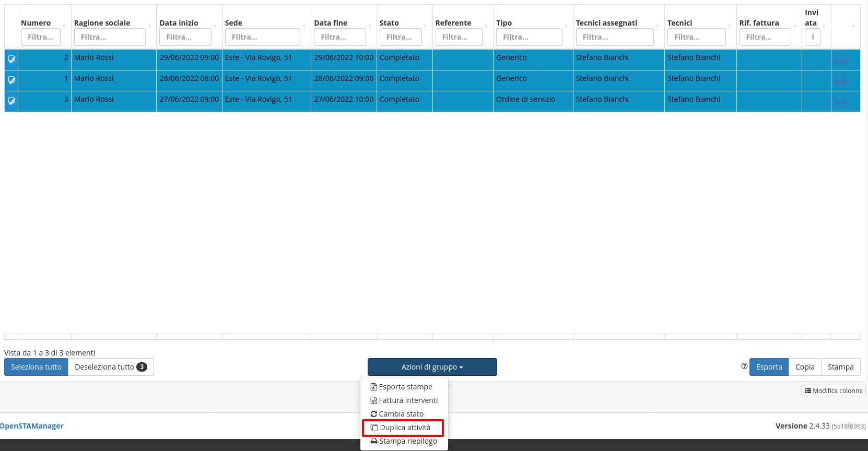
Task: Click the print icon in row number 1
Action: (840, 80)
